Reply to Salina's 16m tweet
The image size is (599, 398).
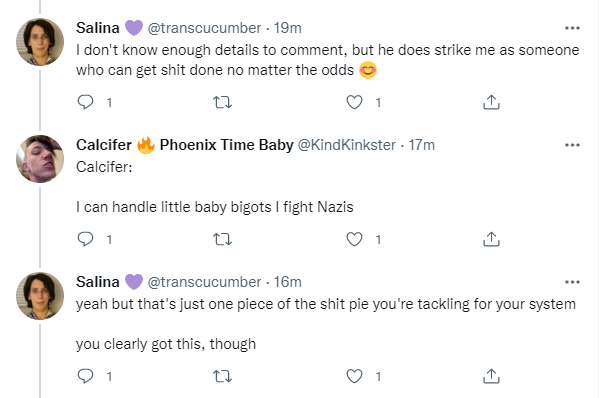click(85, 376)
